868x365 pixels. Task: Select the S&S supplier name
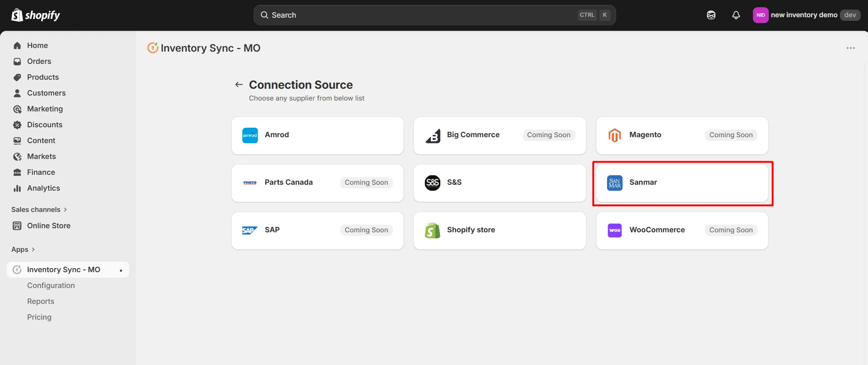[x=454, y=182]
